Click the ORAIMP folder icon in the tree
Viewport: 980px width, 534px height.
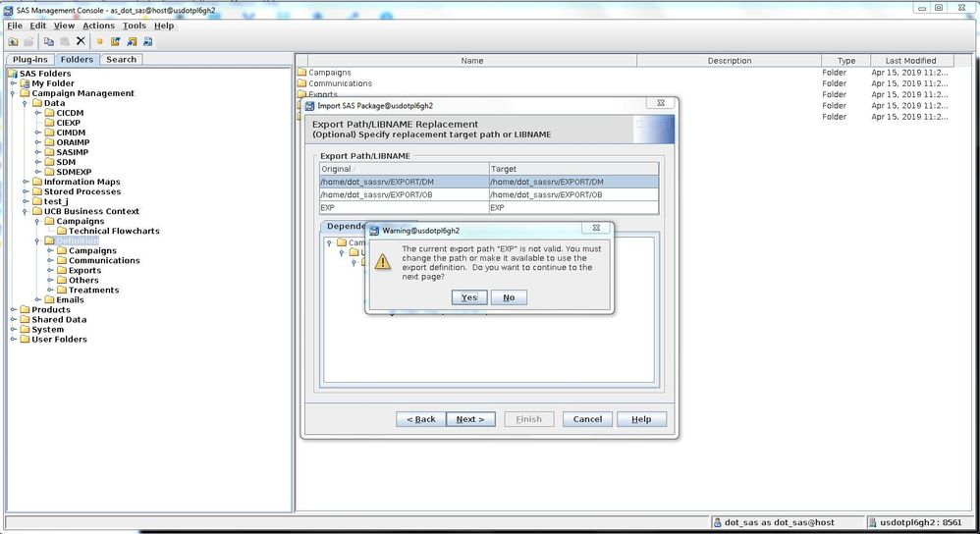click(x=49, y=142)
